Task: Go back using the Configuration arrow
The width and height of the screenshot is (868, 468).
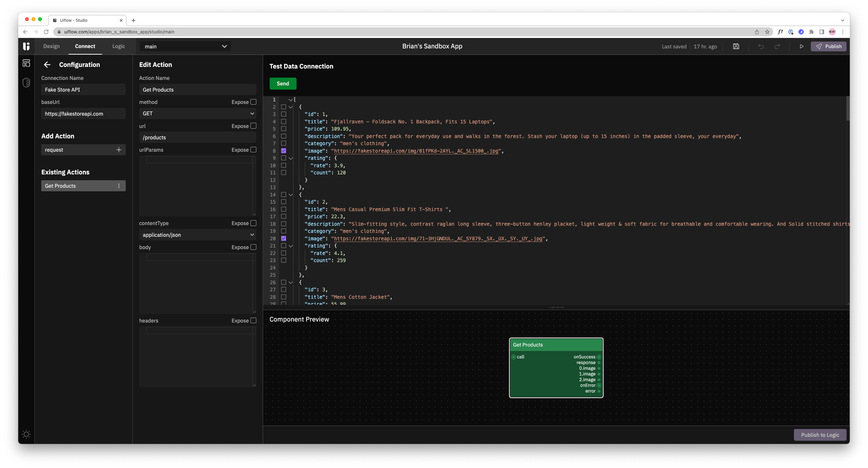Action: pos(47,65)
